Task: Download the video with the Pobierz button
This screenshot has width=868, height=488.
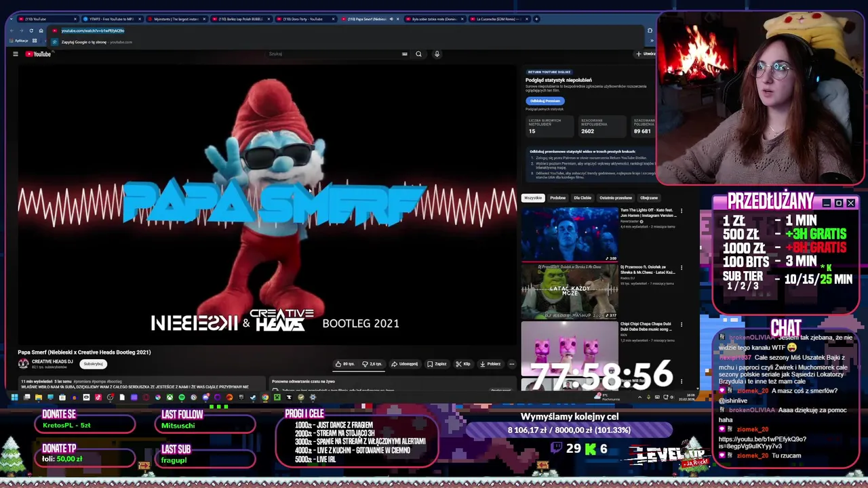Action: click(490, 364)
